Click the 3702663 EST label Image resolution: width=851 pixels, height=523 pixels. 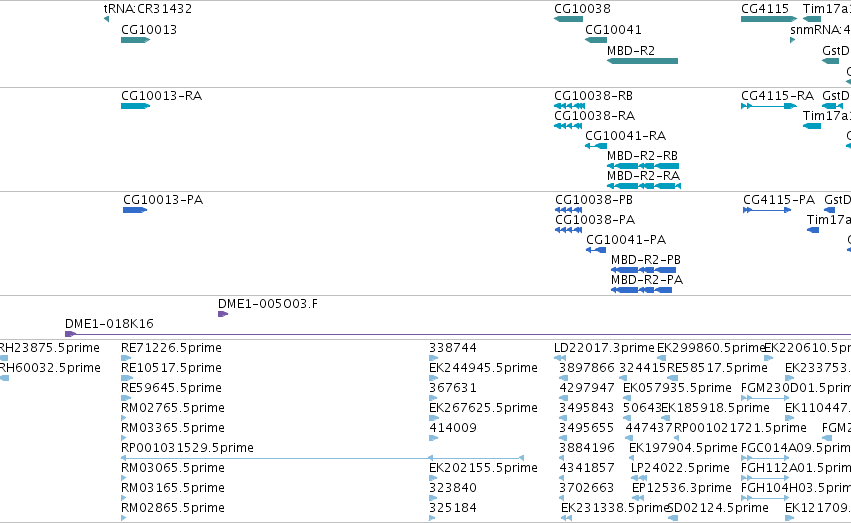point(587,488)
